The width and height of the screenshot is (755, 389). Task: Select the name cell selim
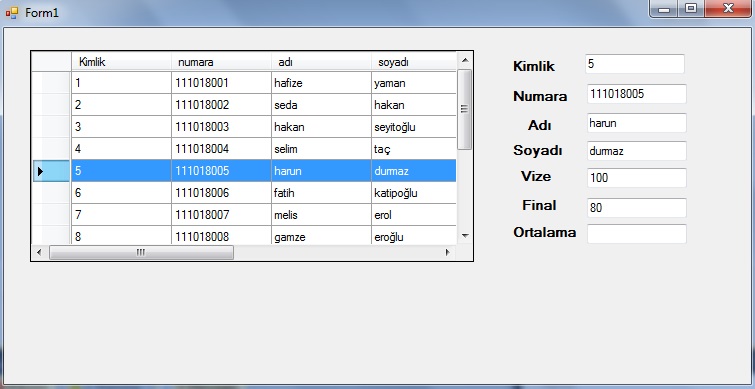coord(321,149)
